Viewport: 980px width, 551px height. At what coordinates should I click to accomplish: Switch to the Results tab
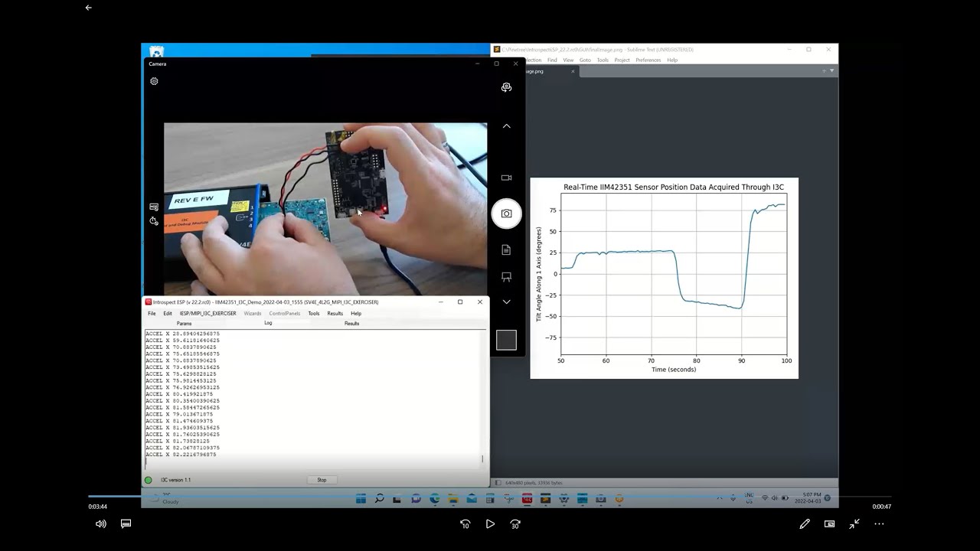click(351, 324)
